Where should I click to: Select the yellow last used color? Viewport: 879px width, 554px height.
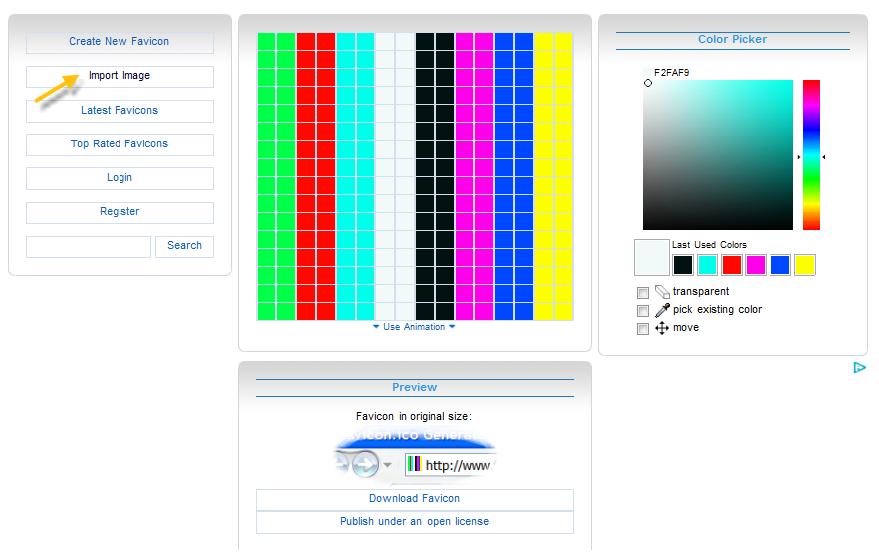coord(804,265)
